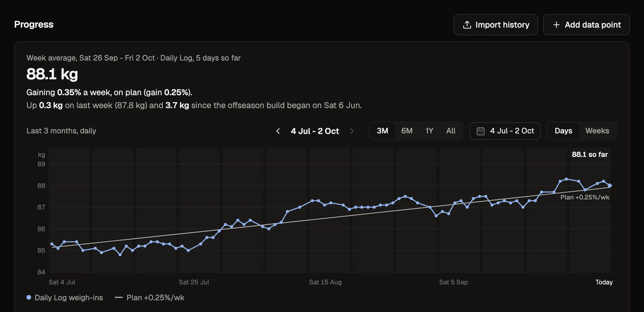Image resolution: width=644 pixels, height=312 pixels.
Task: Click the 'Plan +0.25%/wk' chart annotation
Action: click(585, 197)
